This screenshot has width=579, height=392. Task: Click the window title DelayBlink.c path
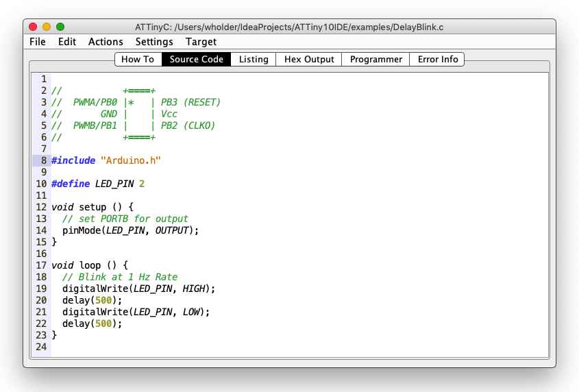pos(289,27)
